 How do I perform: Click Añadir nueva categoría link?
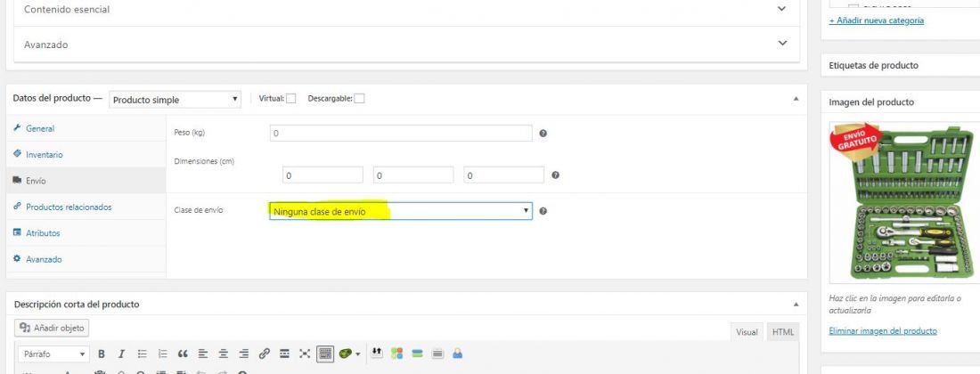[x=877, y=20]
